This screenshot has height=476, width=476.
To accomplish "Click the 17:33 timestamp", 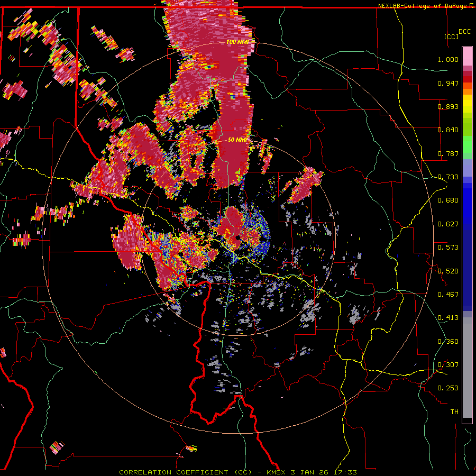I will coord(344,472).
